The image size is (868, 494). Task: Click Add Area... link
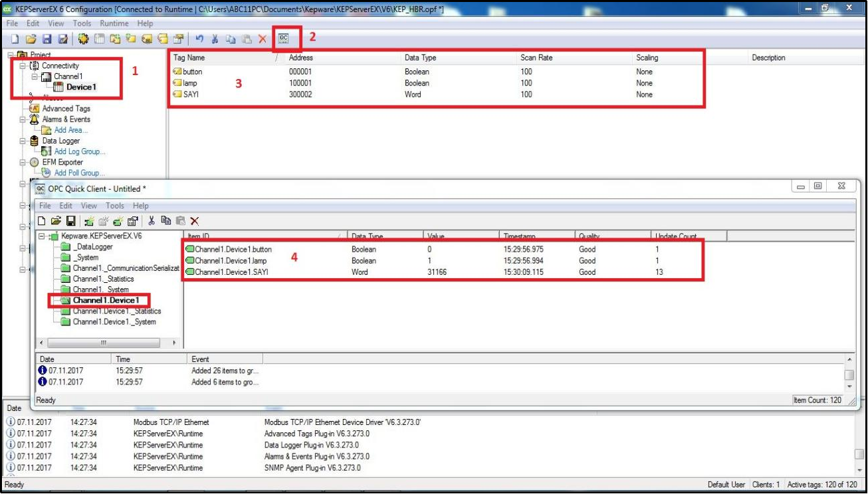[x=71, y=130]
